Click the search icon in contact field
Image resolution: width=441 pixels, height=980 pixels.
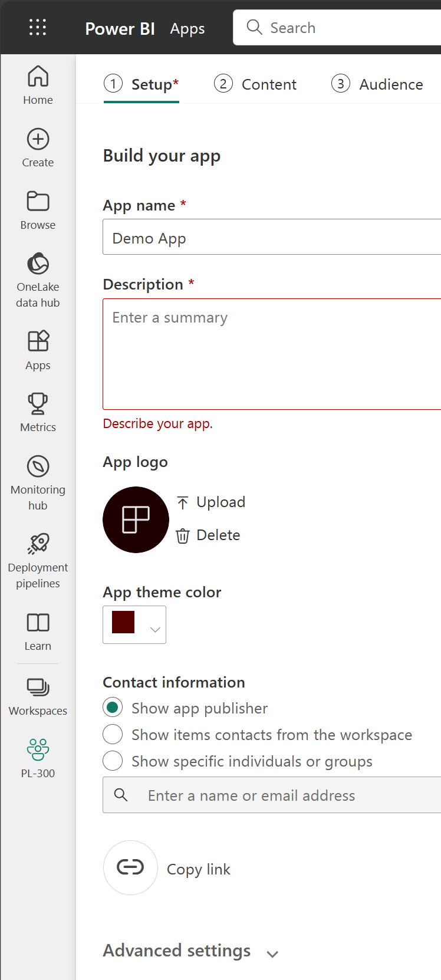pos(121,795)
